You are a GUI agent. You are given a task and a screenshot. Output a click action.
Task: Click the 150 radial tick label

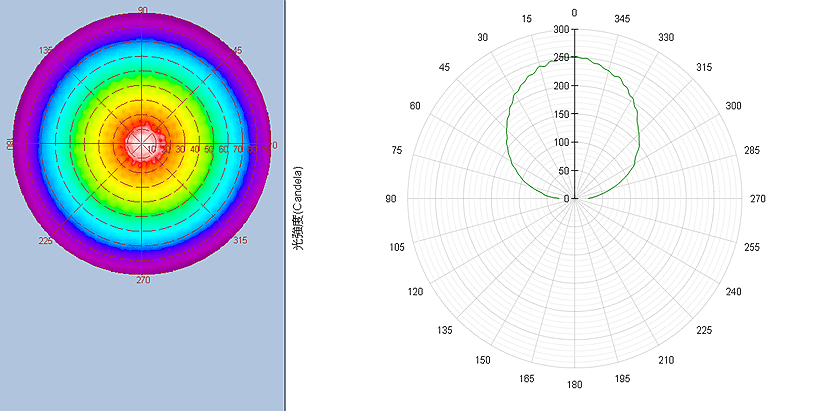click(561, 114)
